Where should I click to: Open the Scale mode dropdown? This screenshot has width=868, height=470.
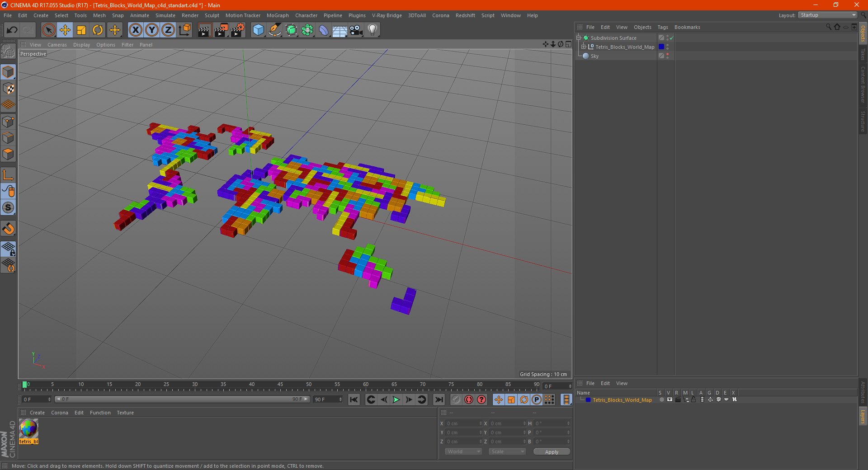pyautogui.click(x=507, y=451)
